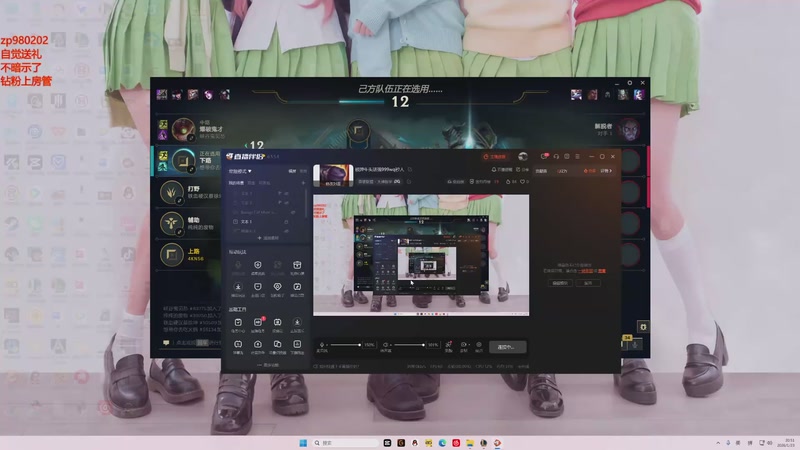Click the large gray streaming status button
This screenshot has height=450, width=800.
point(508,347)
